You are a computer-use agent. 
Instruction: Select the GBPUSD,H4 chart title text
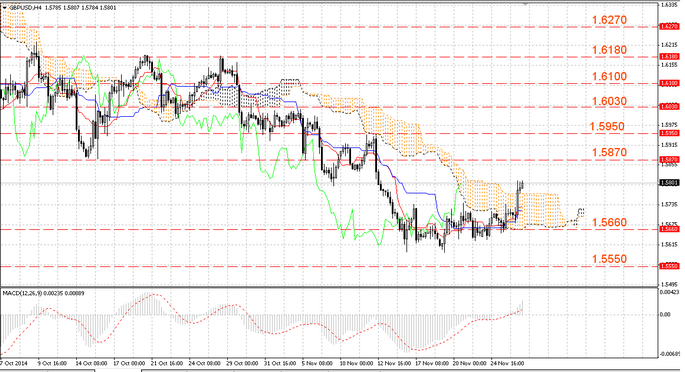pyautogui.click(x=25, y=7)
